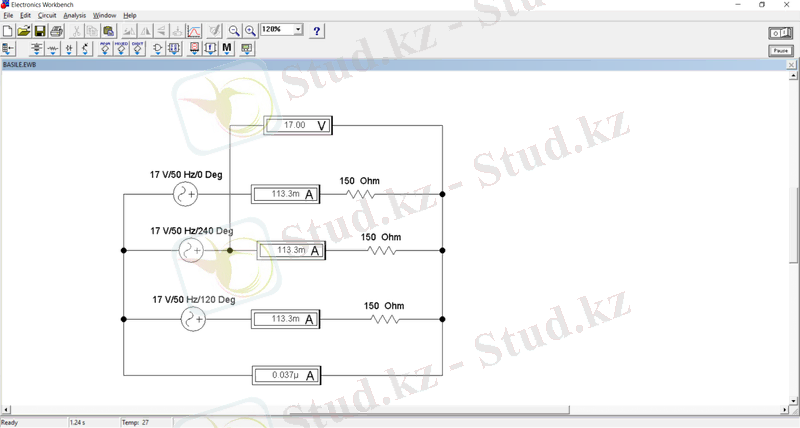The width and height of the screenshot is (800, 428).
Task: Open the Analog ICs parts bin
Action: coord(105,48)
